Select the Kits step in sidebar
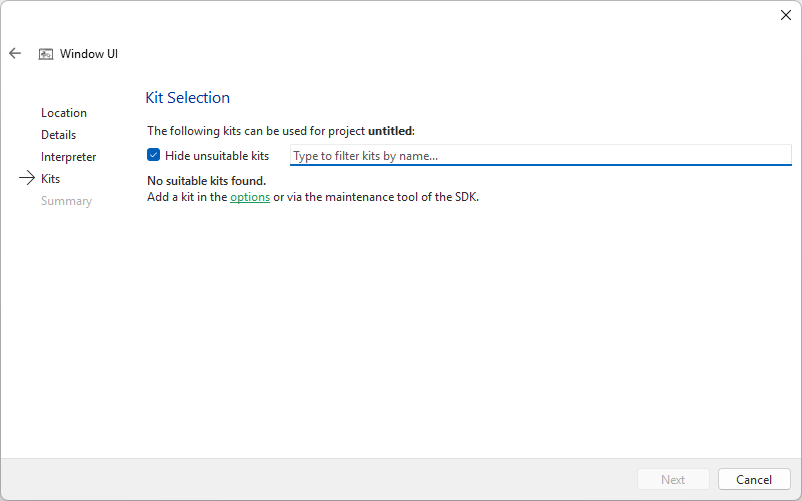The width and height of the screenshot is (802, 501). point(50,179)
